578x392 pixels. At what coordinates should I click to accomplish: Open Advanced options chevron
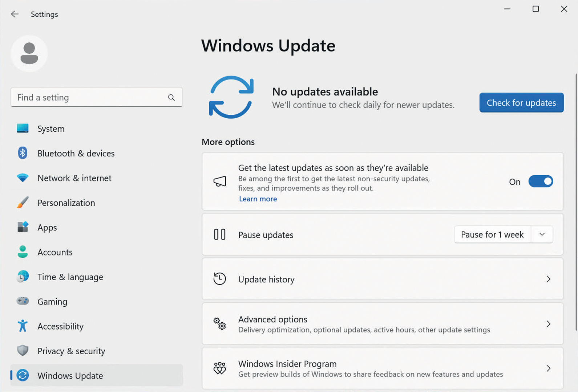(549, 323)
